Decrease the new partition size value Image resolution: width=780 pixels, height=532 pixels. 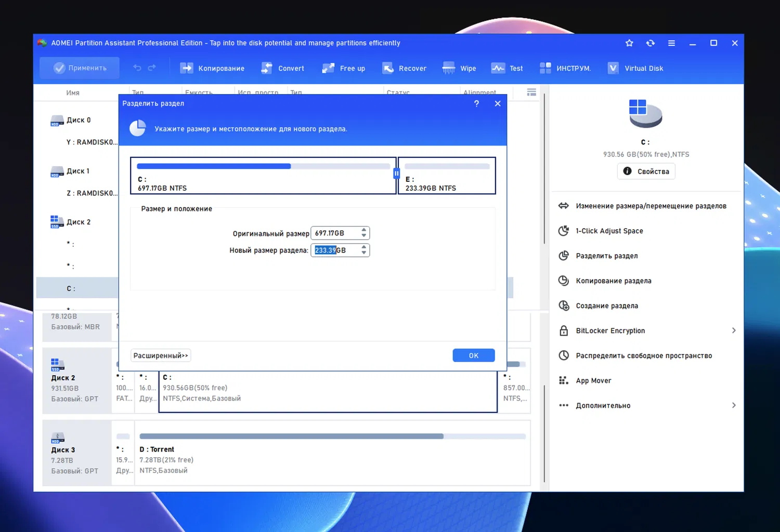pos(364,254)
